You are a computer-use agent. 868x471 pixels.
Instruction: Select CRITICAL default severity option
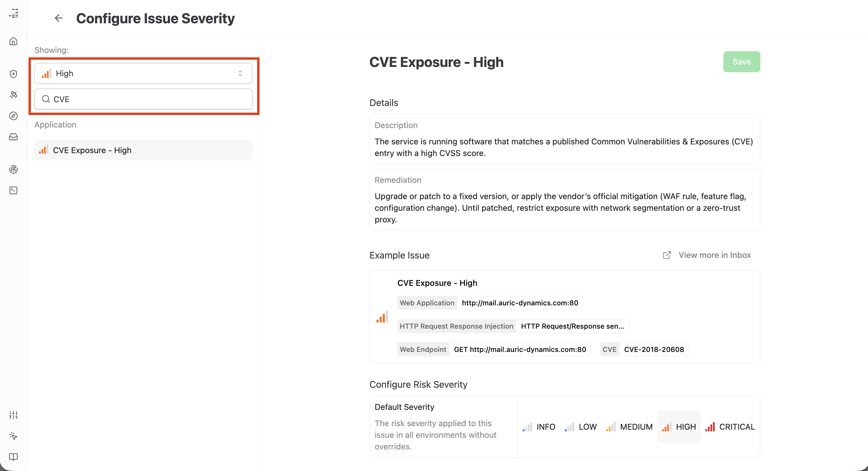click(730, 427)
